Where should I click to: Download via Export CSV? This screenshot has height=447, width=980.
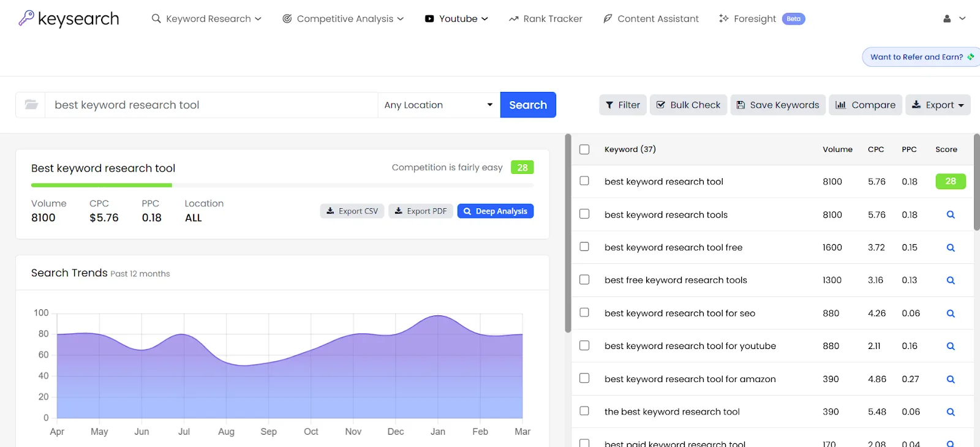pyautogui.click(x=352, y=211)
